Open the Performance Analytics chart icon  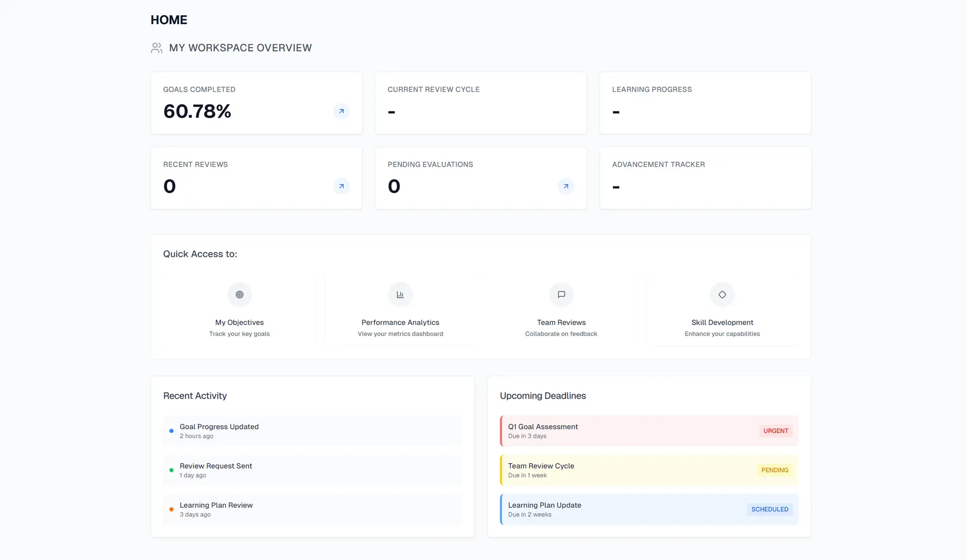[400, 295]
